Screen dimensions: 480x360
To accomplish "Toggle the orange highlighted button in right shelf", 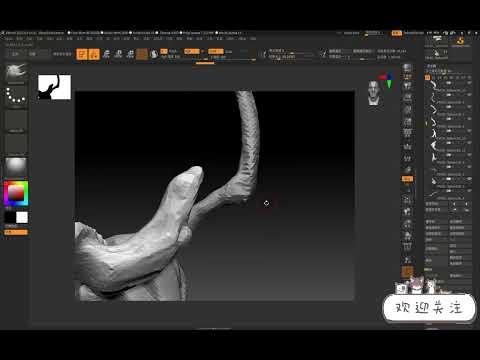I will tap(407, 179).
